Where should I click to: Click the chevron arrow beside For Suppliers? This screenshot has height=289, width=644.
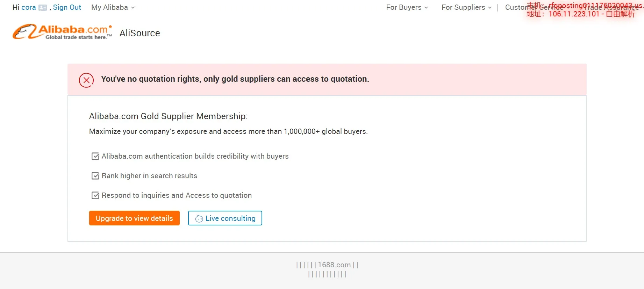point(490,8)
